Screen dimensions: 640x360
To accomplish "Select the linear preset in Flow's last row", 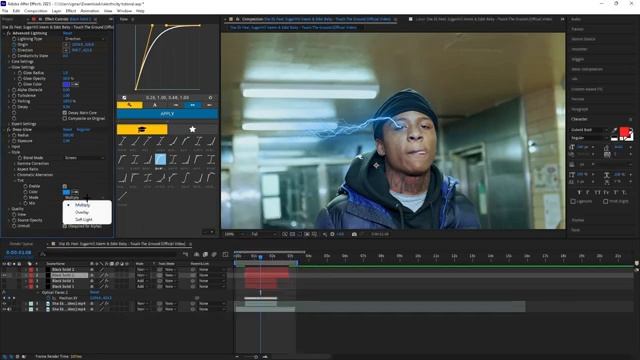I will 122,196.
